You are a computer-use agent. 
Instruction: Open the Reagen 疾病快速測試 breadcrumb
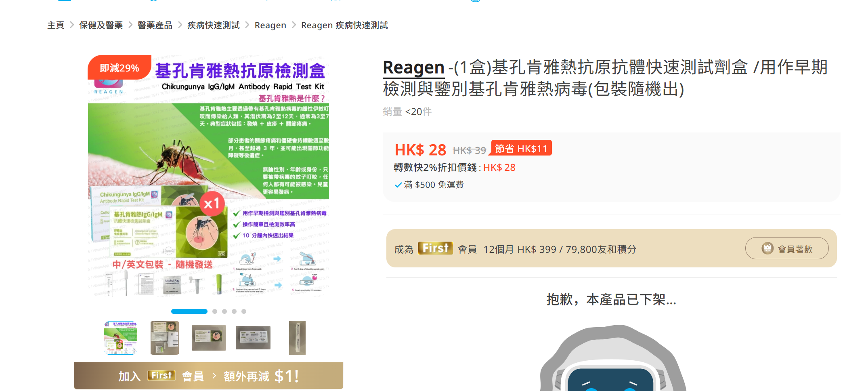pyautogui.click(x=344, y=25)
